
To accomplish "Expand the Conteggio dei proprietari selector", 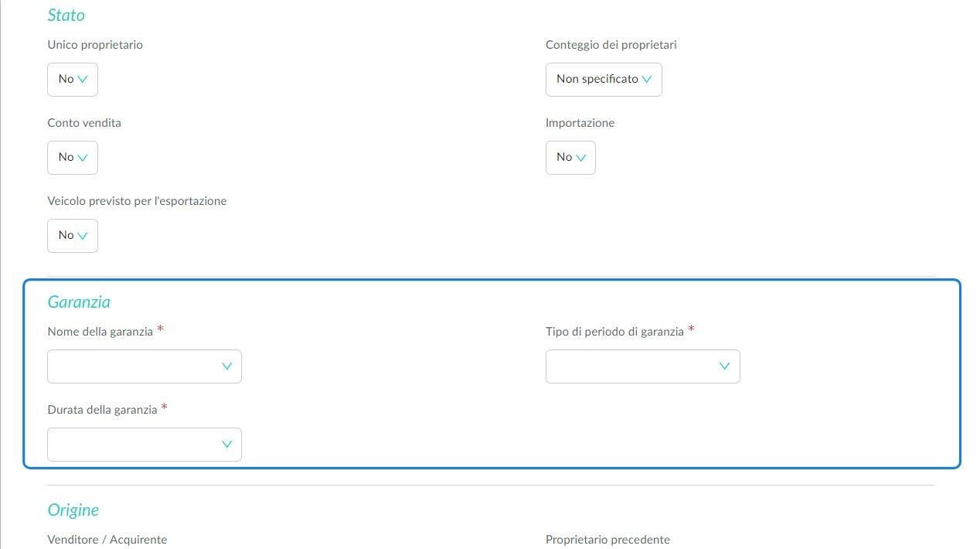I will coord(604,80).
